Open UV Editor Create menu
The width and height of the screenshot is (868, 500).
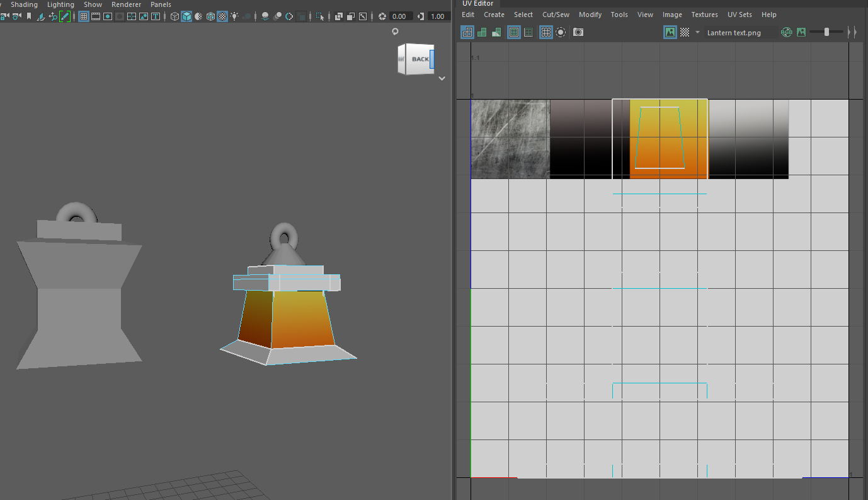point(494,15)
